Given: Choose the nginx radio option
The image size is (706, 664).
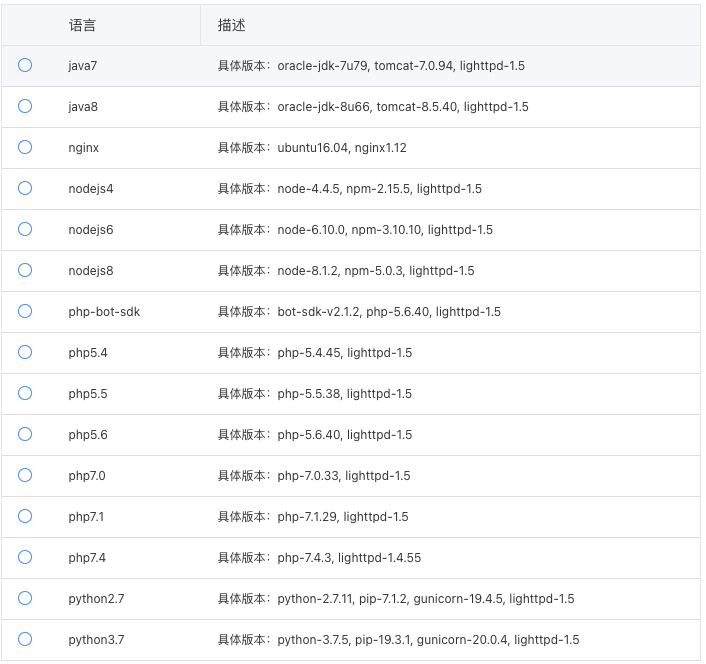Looking at the screenshot, I should tap(25, 147).
